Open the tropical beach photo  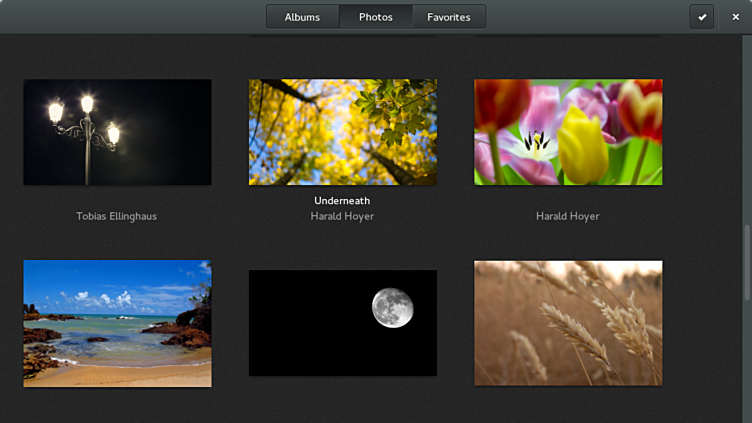tap(117, 323)
